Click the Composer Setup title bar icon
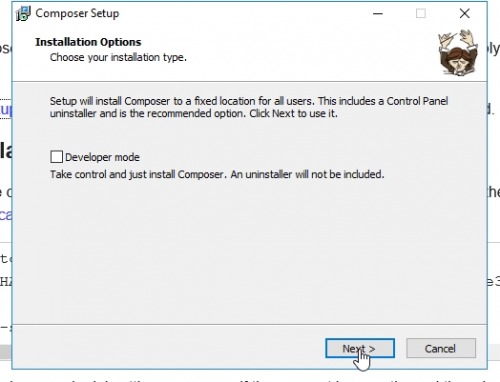Image resolution: width=500 pixels, height=382 pixels. click(x=23, y=14)
